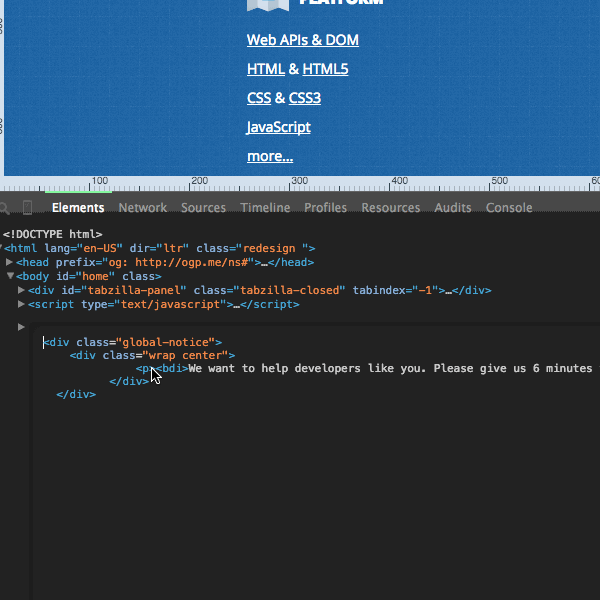Switch to the Resources tab
This screenshot has width=600, height=600.
pos(391,207)
